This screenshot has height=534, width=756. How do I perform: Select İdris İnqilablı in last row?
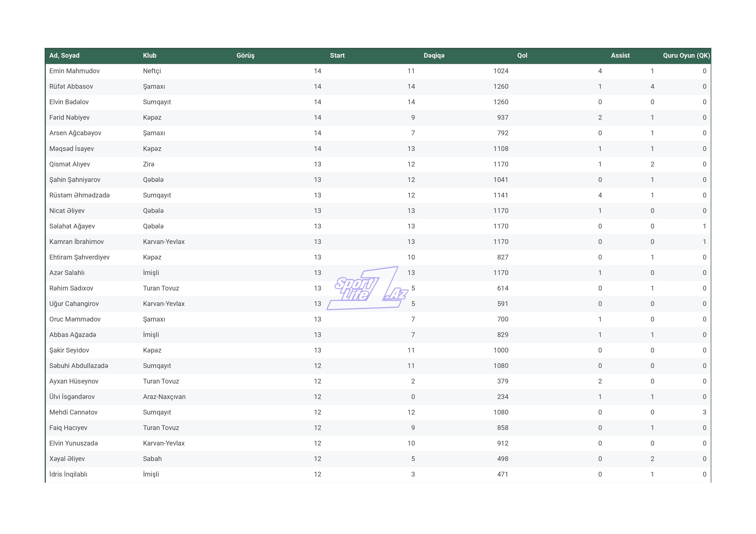coord(68,474)
